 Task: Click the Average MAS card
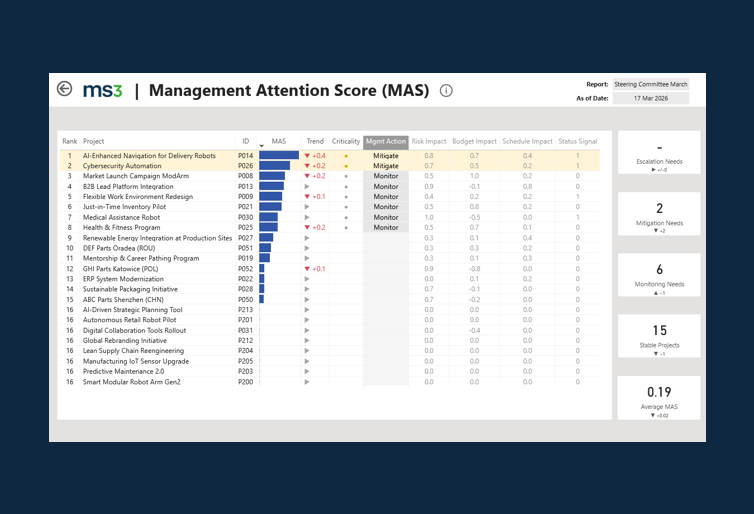[x=659, y=398]
